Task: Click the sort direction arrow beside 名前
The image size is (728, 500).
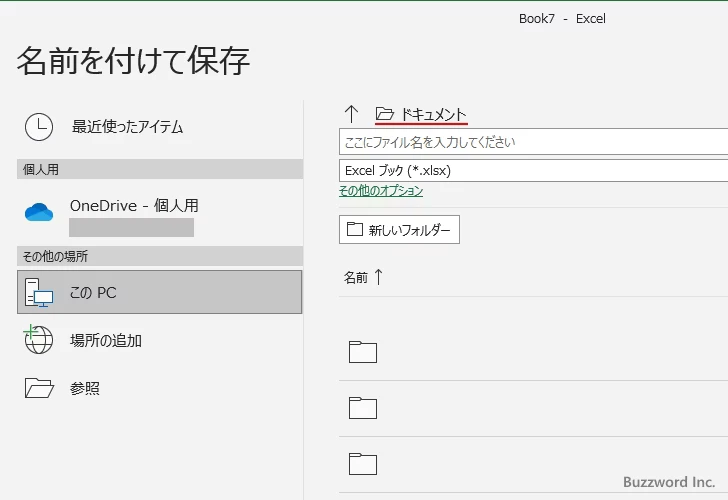Action: [x=378, y=277]
